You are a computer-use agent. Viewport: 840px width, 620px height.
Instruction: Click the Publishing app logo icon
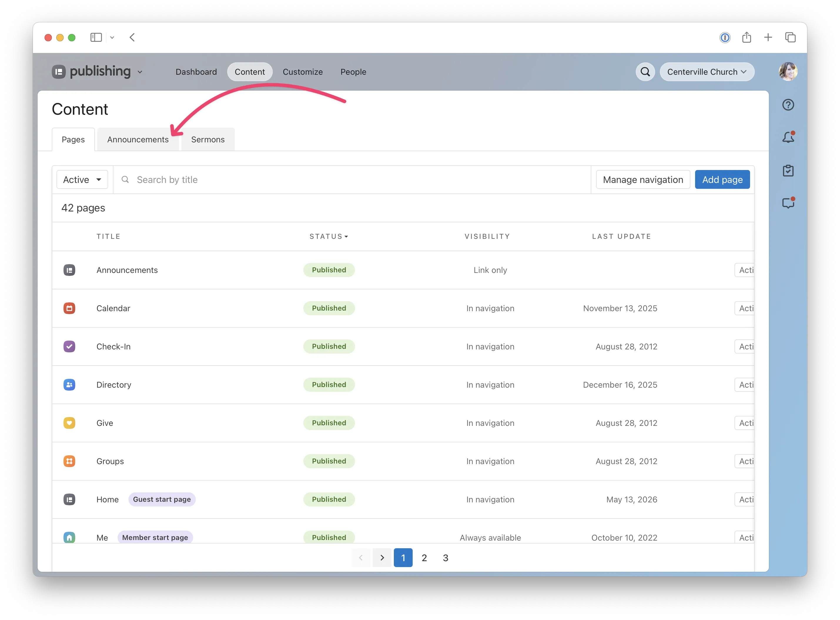[58, 72]
